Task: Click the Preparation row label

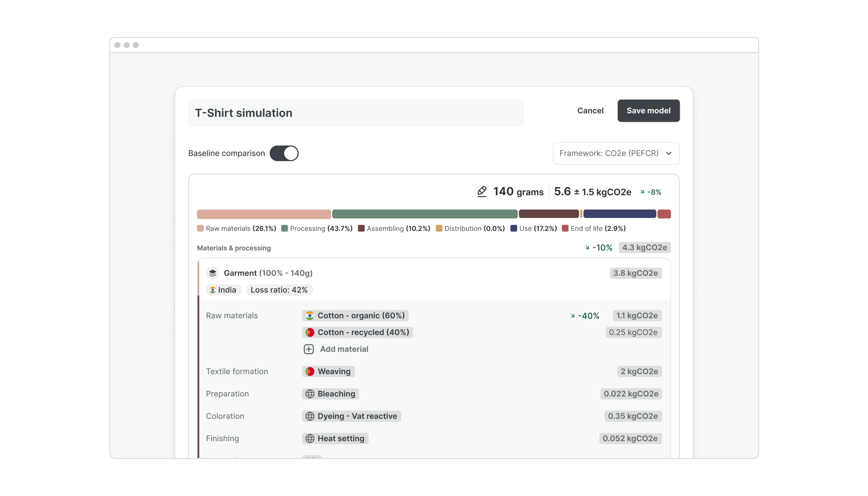Action: point(227,394)
